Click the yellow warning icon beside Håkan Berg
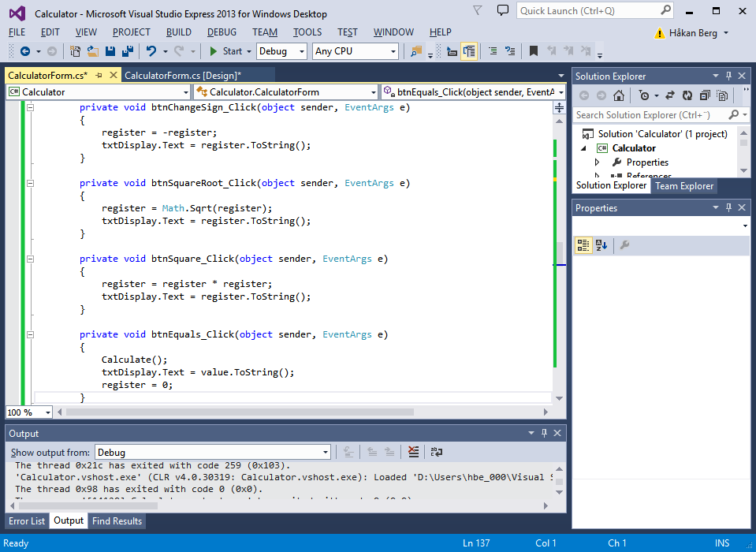Screen dimensions: 756x552 pyautogui.click(x=659, y=33)
